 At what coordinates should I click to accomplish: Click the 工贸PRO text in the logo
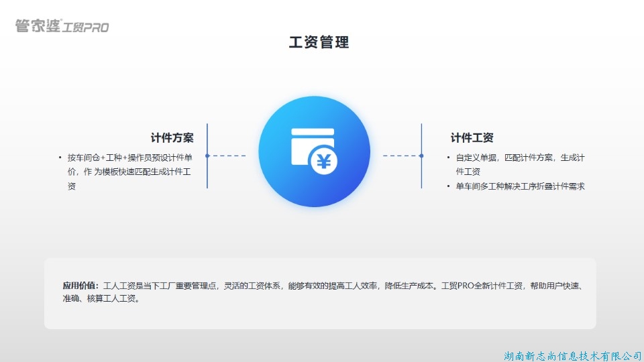[x=85, y=27]
